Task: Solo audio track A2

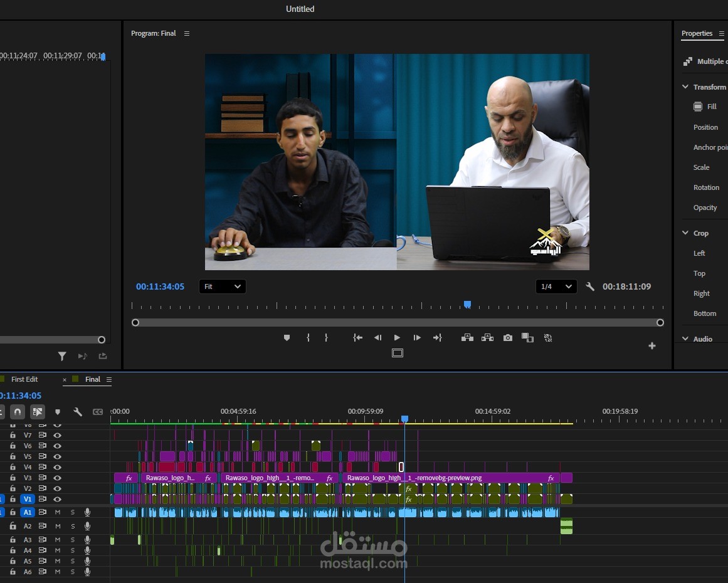Action: tap(73, 527)
